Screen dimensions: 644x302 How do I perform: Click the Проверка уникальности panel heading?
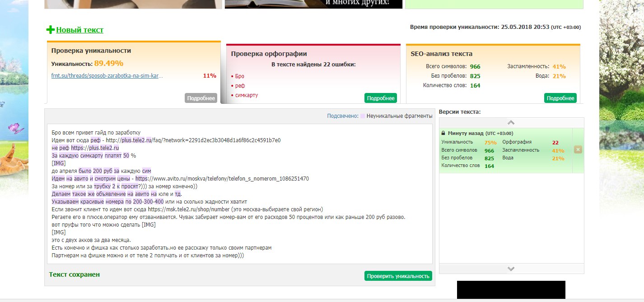click(x=91, y=51)
